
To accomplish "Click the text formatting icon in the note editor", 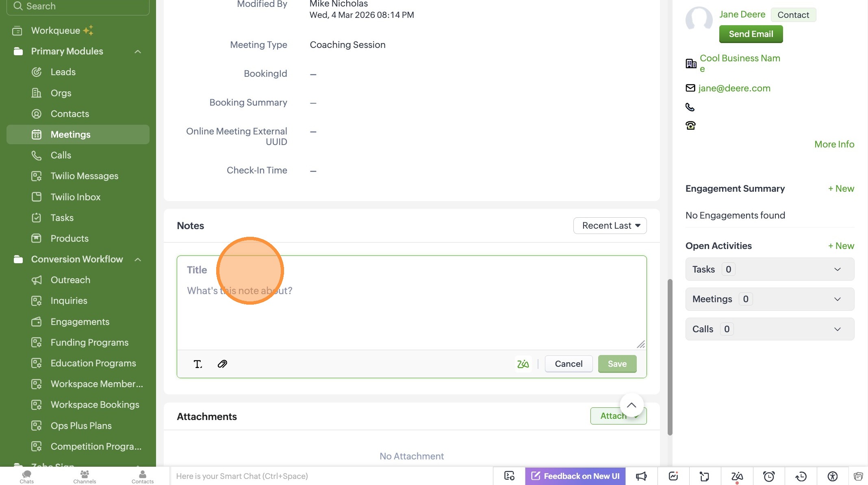I will tap(198, 364).
